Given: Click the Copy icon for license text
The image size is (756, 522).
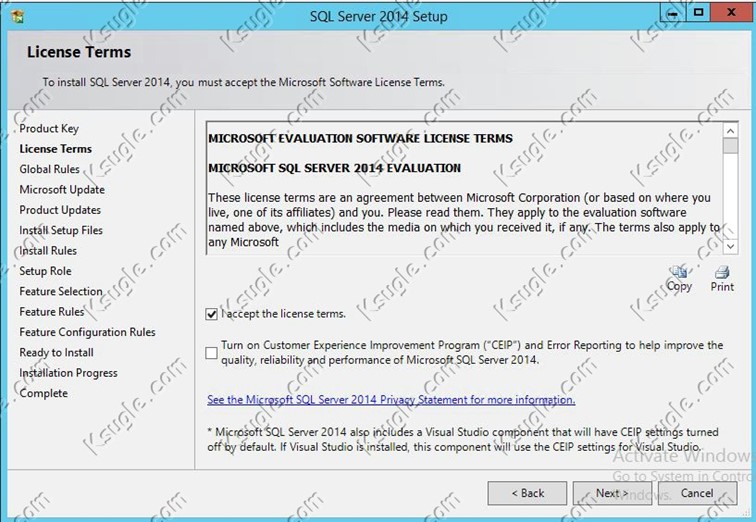Looking at the screenshot, I should coord(679,273).
